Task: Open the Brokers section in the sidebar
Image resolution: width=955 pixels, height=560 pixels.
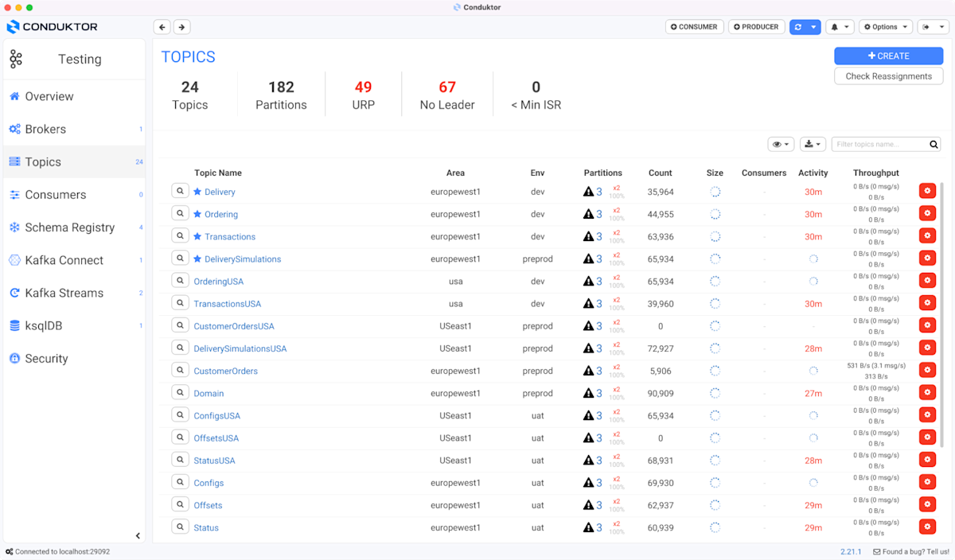Action: pyautogui.click(x=74, y=129)
